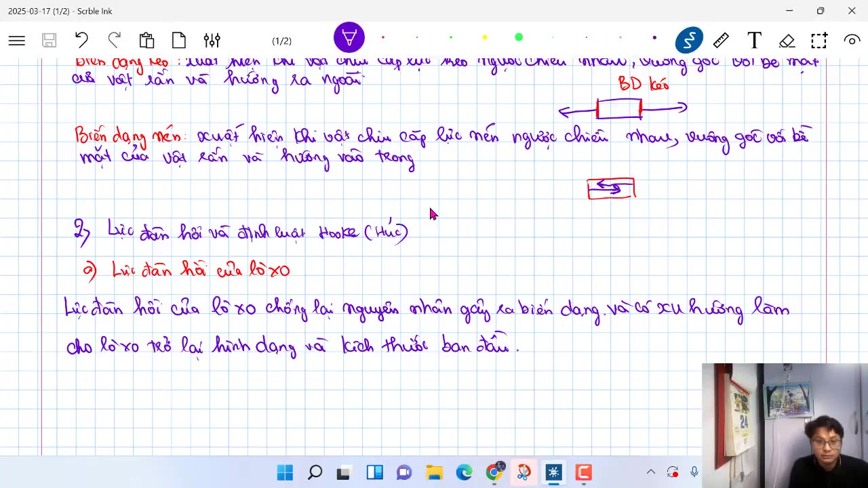This screenshot has width=868, height=488.
Task: Open Task View on the taskbar
Action: pos(344,472)
